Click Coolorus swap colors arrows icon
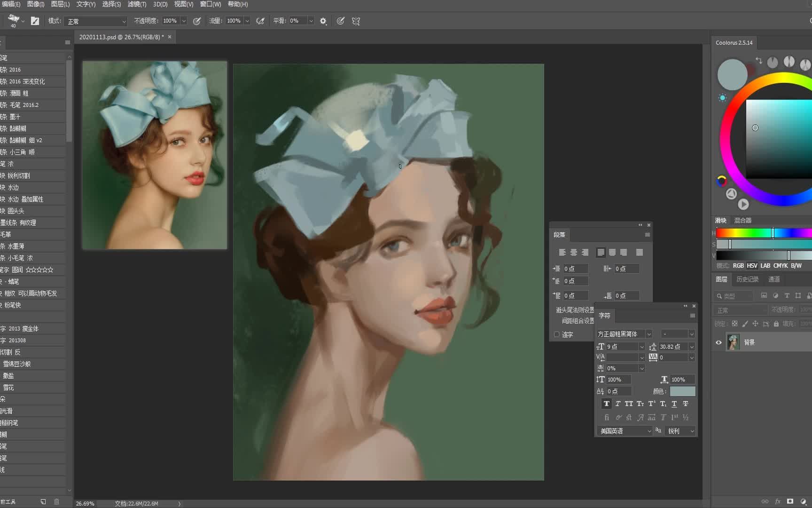Screen dimensions: 812x508 coord(759,60)
